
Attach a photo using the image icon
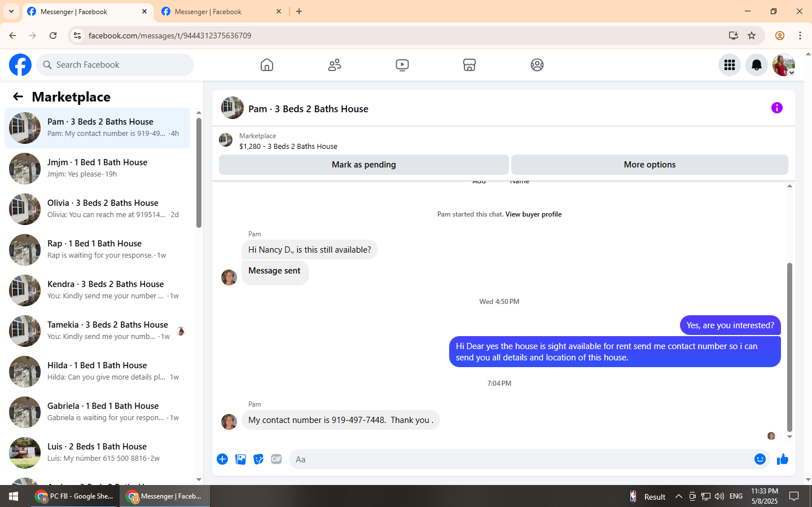point(240,459)
